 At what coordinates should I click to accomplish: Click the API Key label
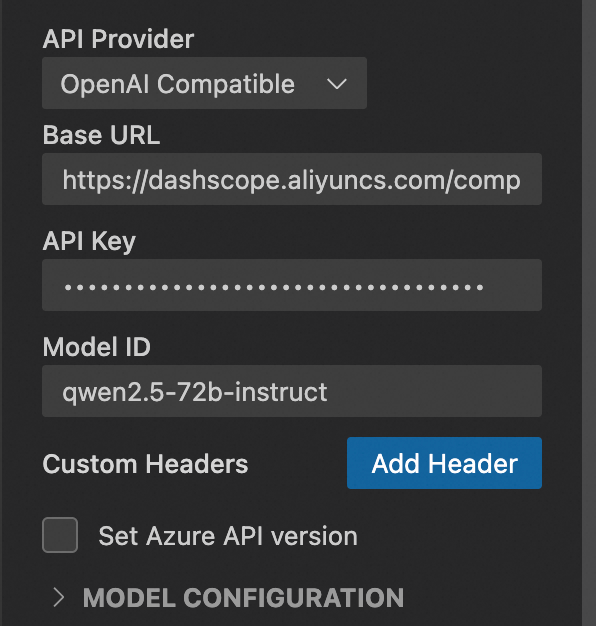(x=89, y=242)
